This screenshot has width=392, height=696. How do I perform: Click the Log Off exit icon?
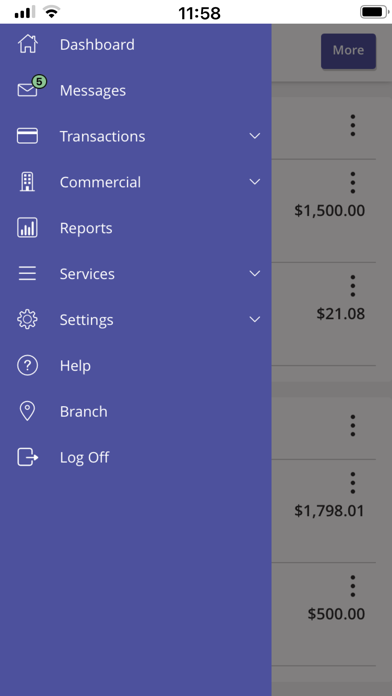28,457
